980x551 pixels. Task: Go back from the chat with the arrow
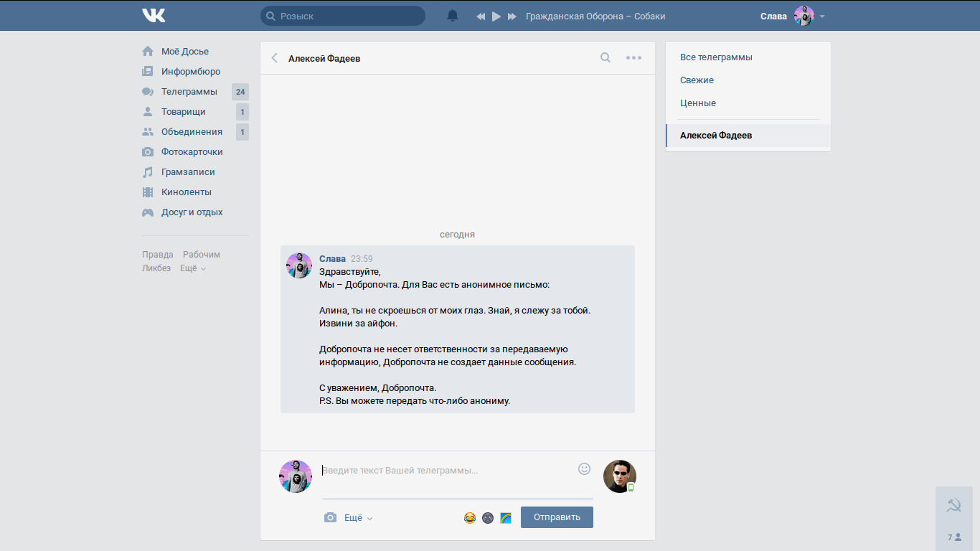pyautogui.click(x=274, y=58)
